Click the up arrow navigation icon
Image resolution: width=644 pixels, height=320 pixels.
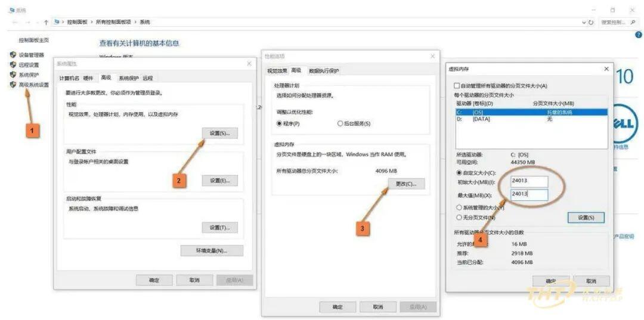(47, 22)
